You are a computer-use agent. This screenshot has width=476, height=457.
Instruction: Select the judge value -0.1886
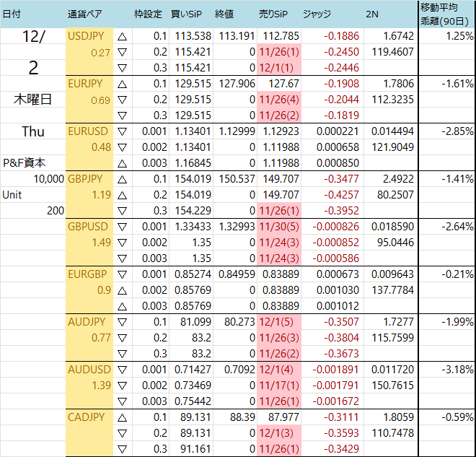coord(332,36)
